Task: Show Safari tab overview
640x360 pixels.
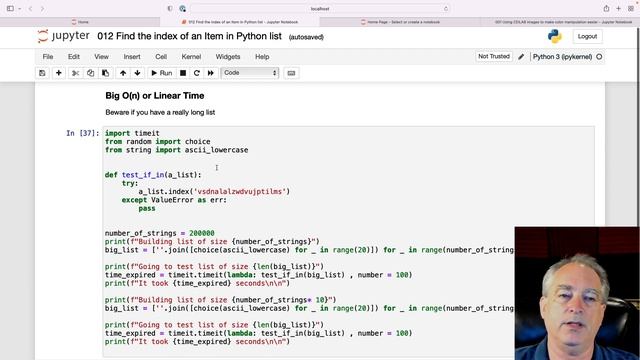Action: tap(631, 9)
